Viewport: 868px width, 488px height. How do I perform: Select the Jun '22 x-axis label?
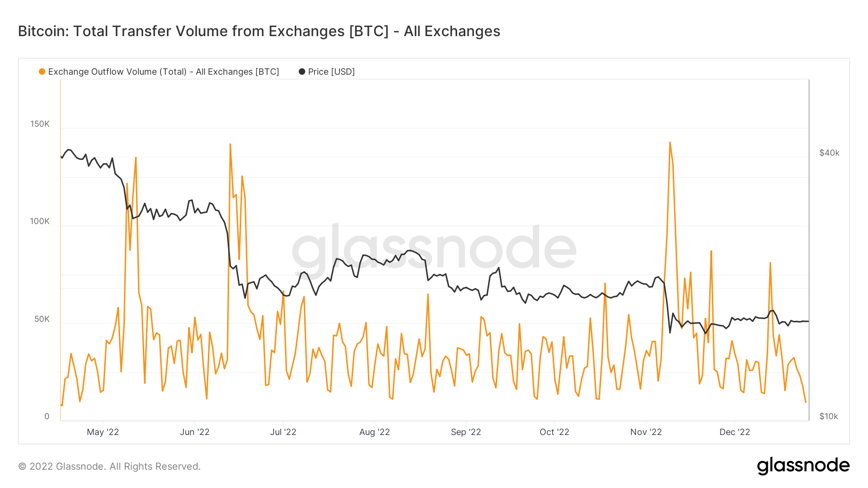pyautogui.click(x=194, y=432)
